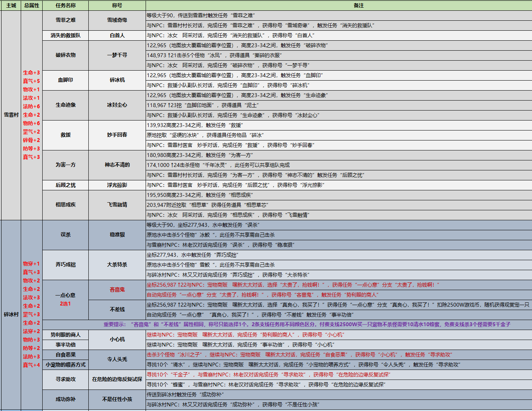Select the 浮光掠影 title cell
The height and width of the screenshot is (411, 532).
pos(117,185)
